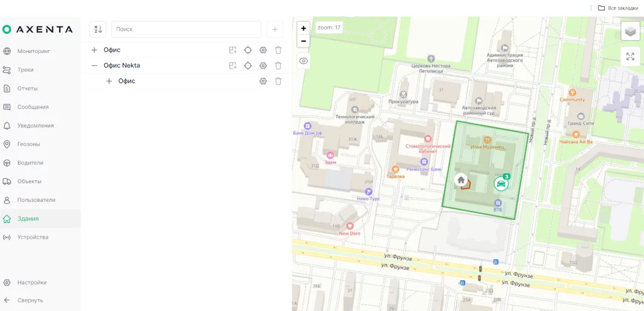
Task: Go to Отчеты in sidebar
Action: coord(28,89)
